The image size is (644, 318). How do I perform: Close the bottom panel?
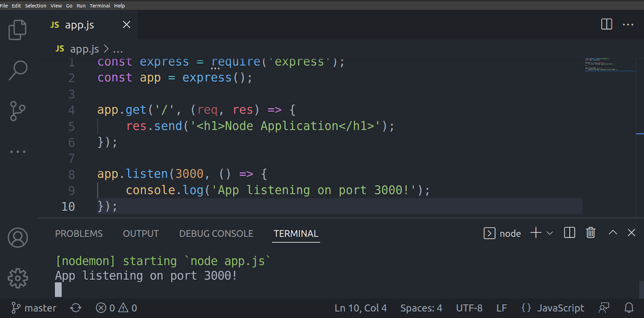632,233
